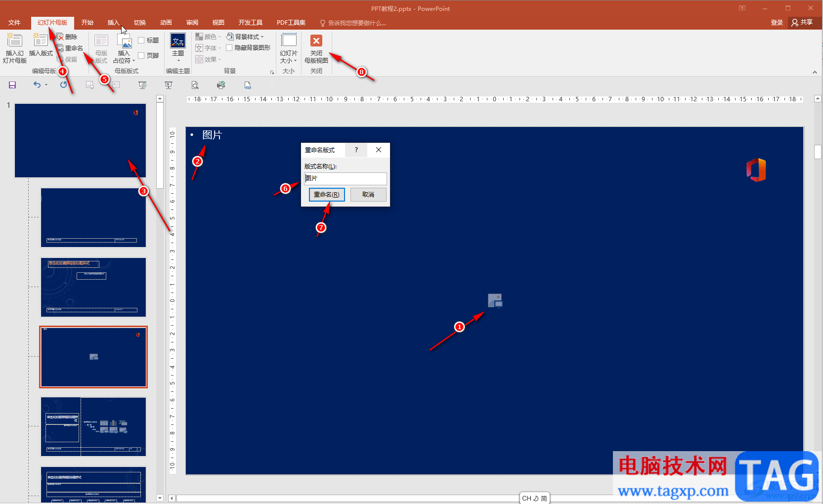This screenshot has height=504, width=823.
Task: Click the help question mark in dialog
Action: click(356, 150)
